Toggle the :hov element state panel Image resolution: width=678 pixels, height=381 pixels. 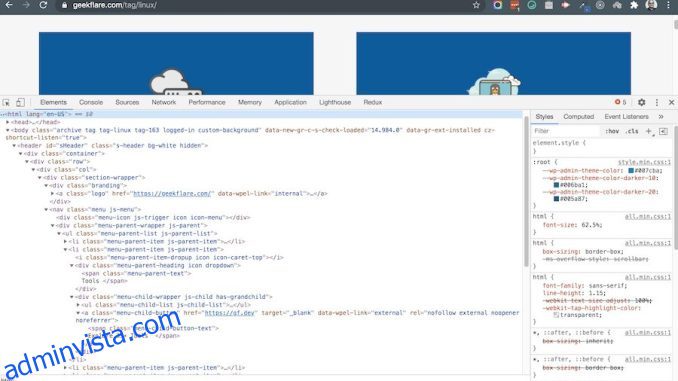click(x=612, y=131)
